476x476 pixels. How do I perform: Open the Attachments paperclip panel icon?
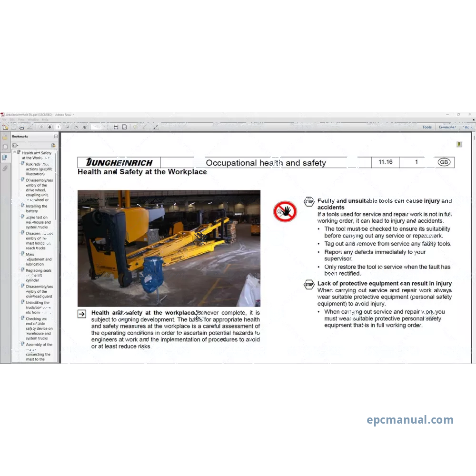tap(5, 168)
